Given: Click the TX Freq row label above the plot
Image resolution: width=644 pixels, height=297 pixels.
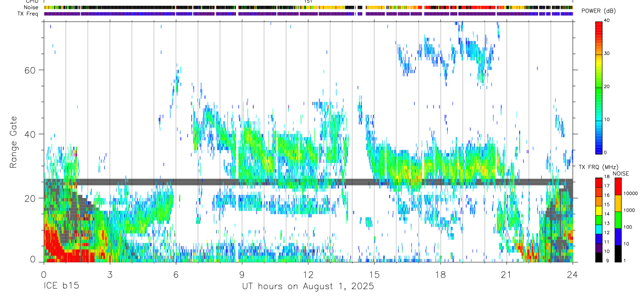Looking at the screenshot, I should 28,14.
